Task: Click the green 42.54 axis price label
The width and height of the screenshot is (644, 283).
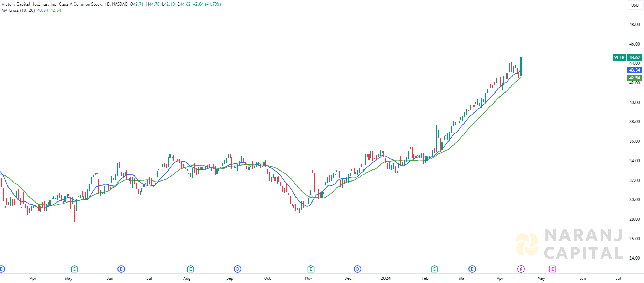Action: 634,78
